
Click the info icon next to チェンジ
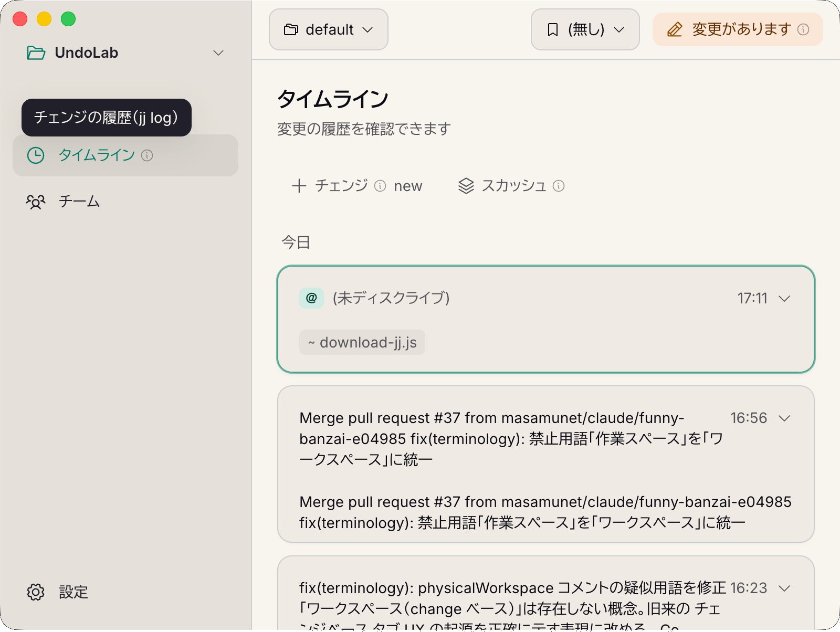tap(380, 186)
